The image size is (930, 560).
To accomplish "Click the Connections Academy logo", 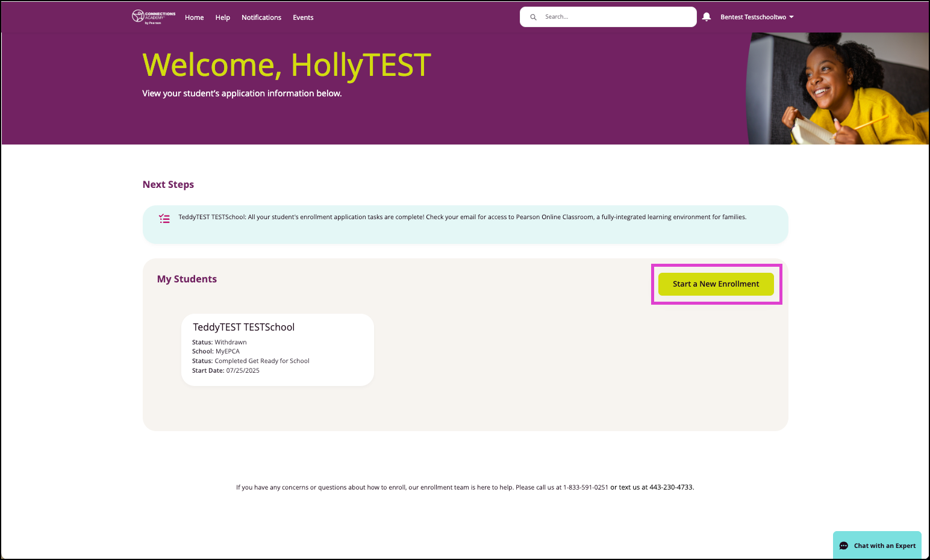I will tap(154, 17).
